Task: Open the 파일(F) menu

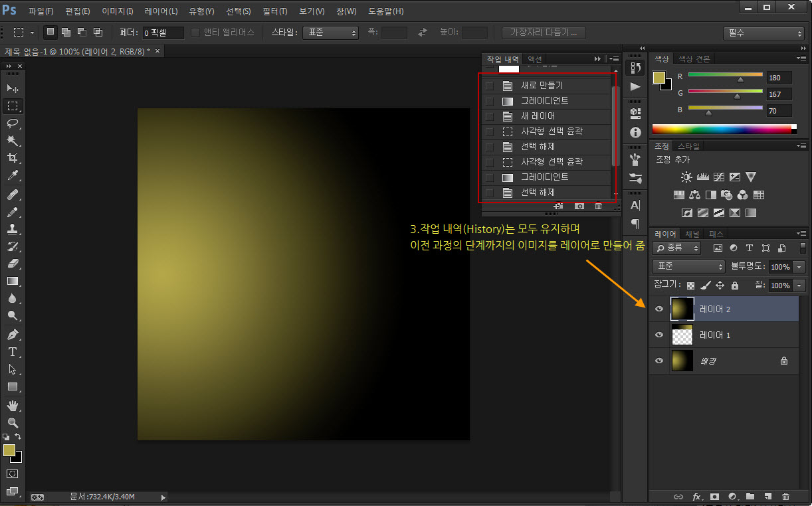Action: [41, 12]
